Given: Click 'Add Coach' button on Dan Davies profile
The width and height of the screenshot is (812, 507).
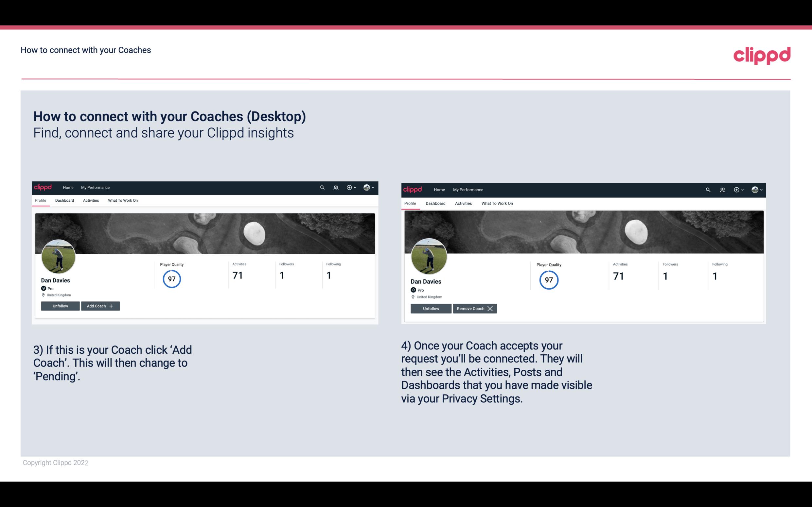Looking at the screenshot, I should pos(100,306).
